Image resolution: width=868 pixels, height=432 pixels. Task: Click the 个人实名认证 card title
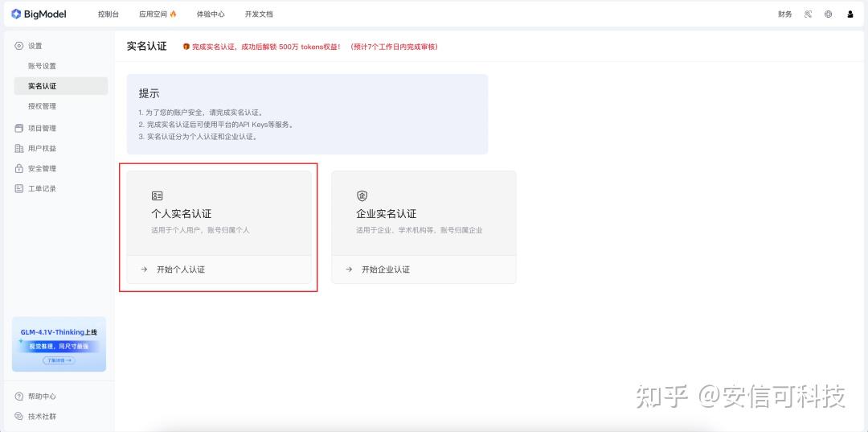tap(181, 214)
